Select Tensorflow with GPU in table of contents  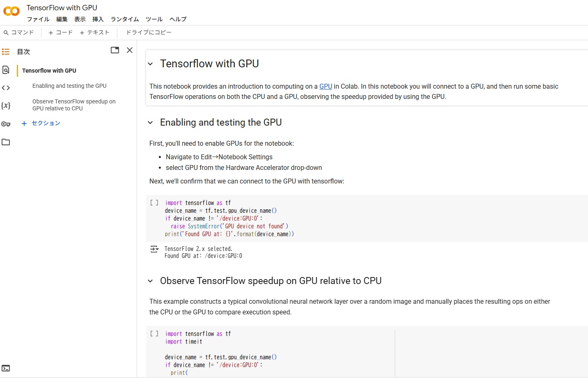click(x=49, y=71)
